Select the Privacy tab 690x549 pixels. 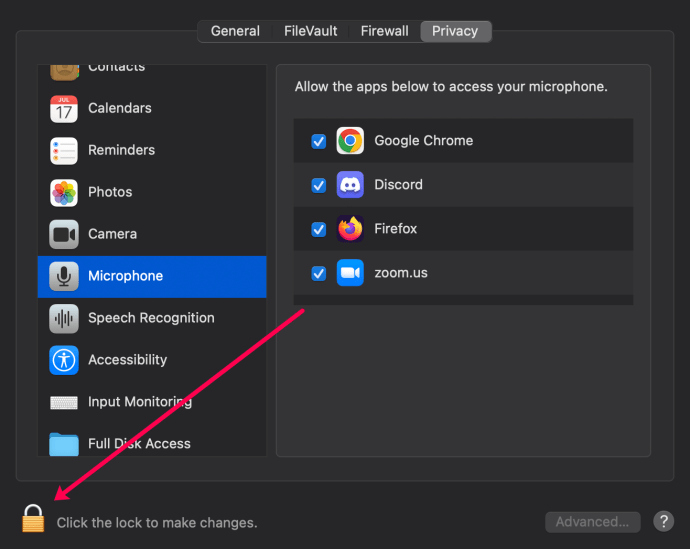[455, 31]
